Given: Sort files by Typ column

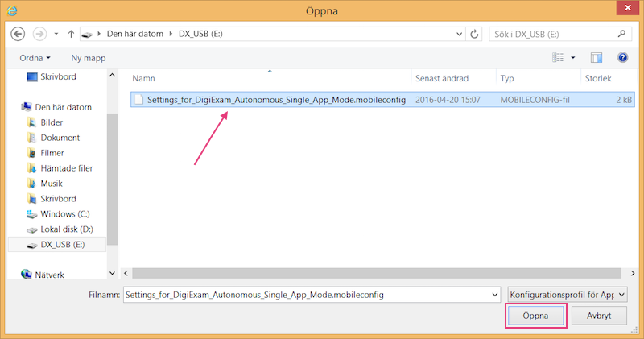Looking at the screenshot, I should (x=507, y=78).
